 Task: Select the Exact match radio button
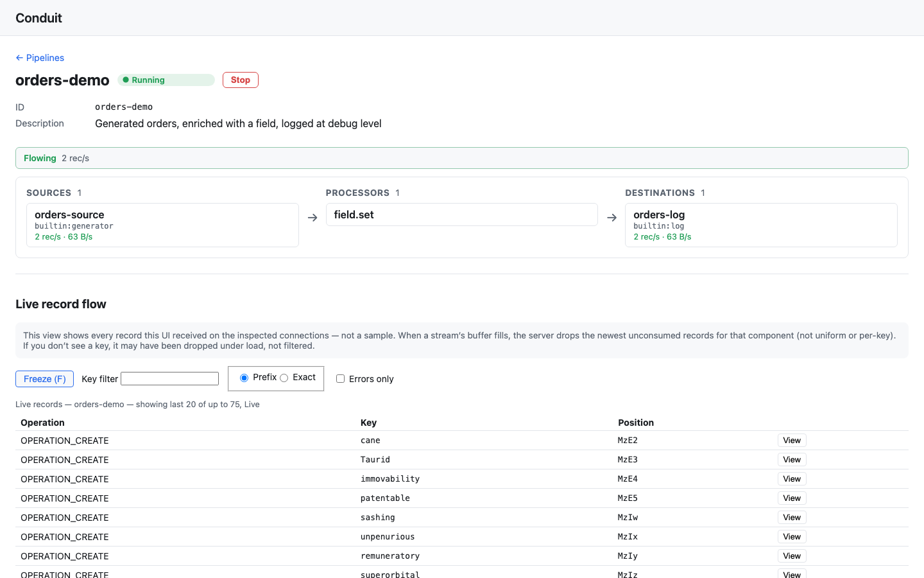pyautogui.click(x=284, y=378)
